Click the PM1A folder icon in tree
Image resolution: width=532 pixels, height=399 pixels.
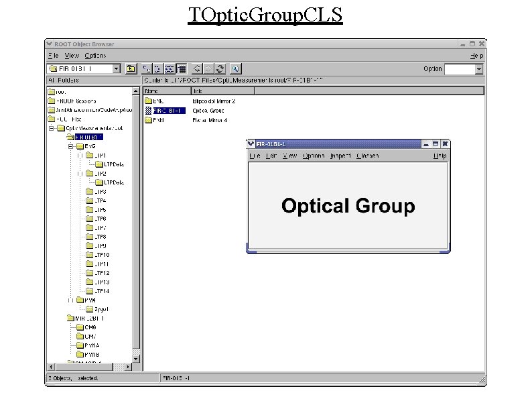(80, 345)
